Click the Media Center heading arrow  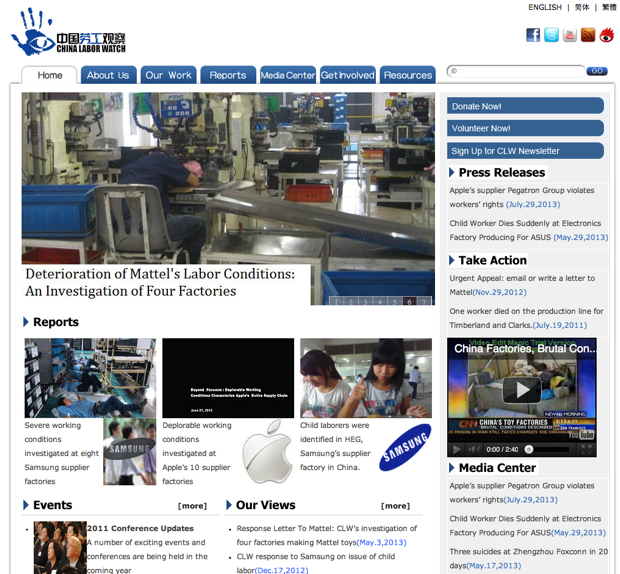(452, 468)
